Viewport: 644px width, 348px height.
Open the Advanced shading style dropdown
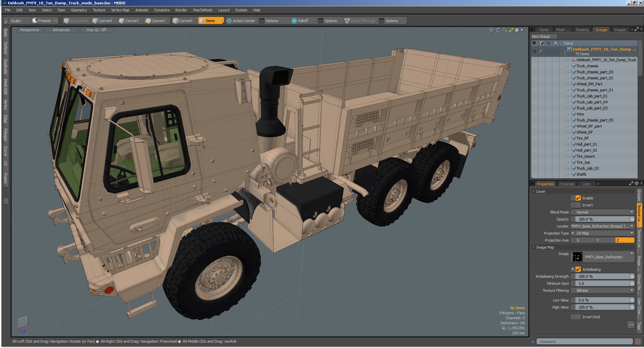point(61,30)
